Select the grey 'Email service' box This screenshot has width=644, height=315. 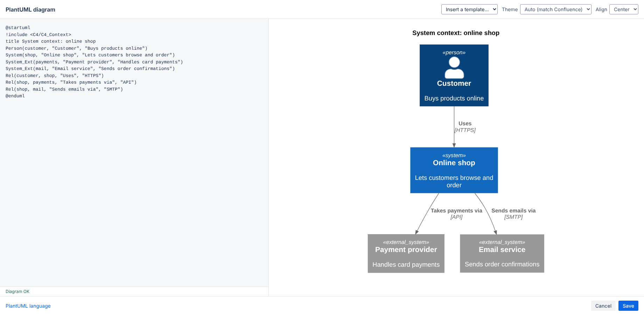pyautogui.click(x=502, y=253)
